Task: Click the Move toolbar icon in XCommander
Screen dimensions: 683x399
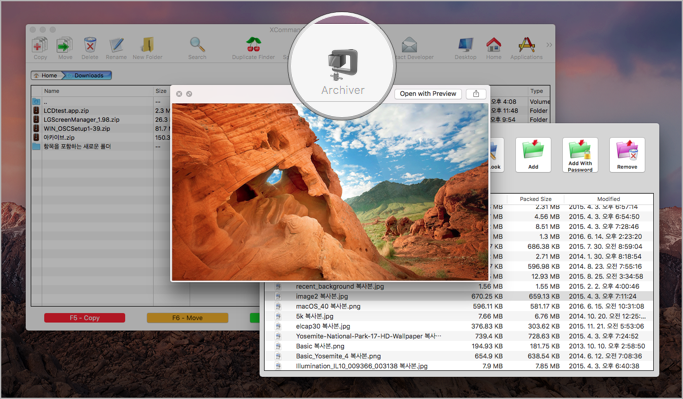Action: coord(65,45)
